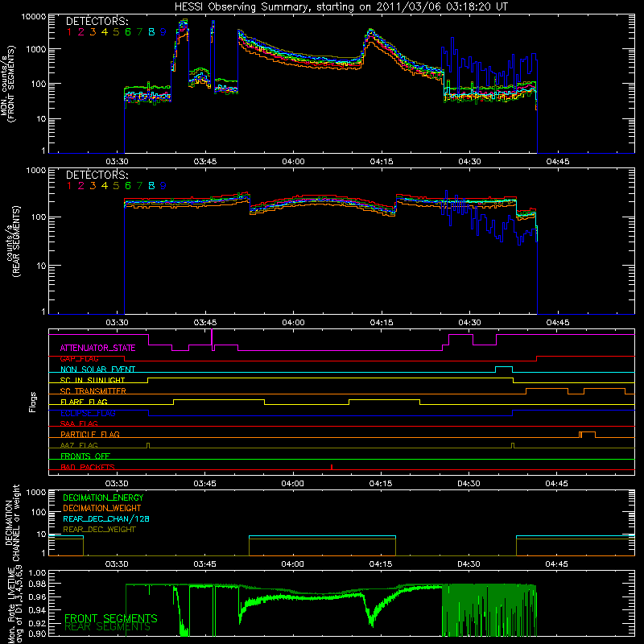Click the 03:30 time label under the rear segments plot
The height and width of the screenshot is (644, 644).
pos(117,323)
